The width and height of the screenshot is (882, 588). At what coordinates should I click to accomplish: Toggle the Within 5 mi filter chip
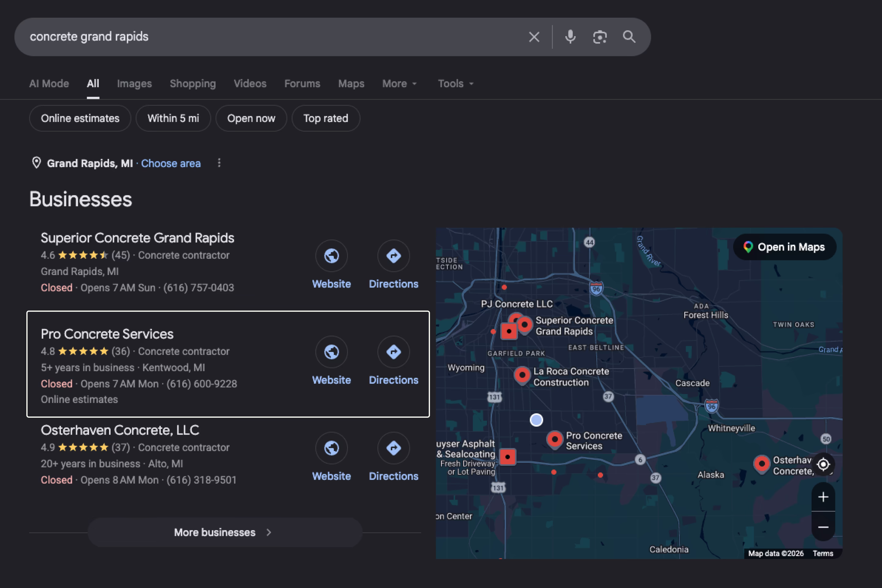point(173,118)
